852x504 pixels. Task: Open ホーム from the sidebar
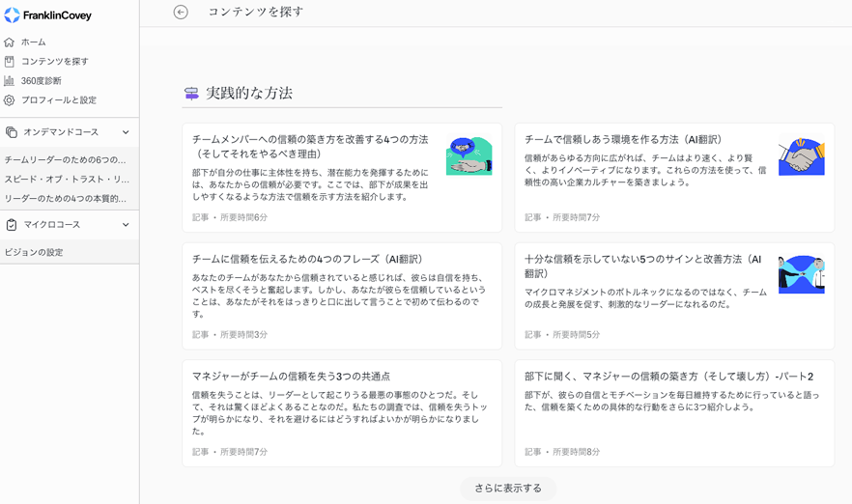click(x=34, y=42)
